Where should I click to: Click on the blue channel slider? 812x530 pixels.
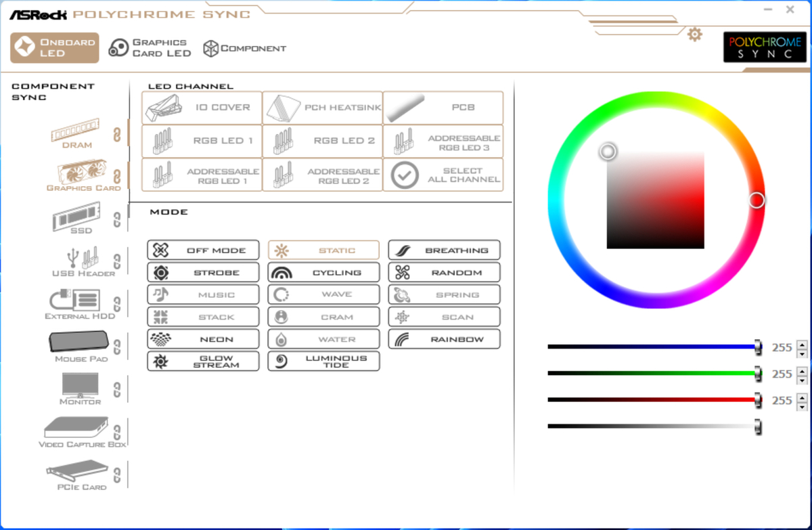[x=654, y=347]
